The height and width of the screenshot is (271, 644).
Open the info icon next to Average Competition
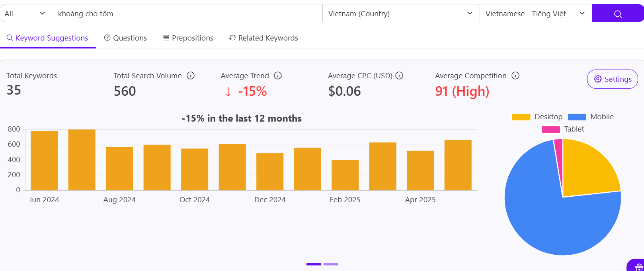515,75
